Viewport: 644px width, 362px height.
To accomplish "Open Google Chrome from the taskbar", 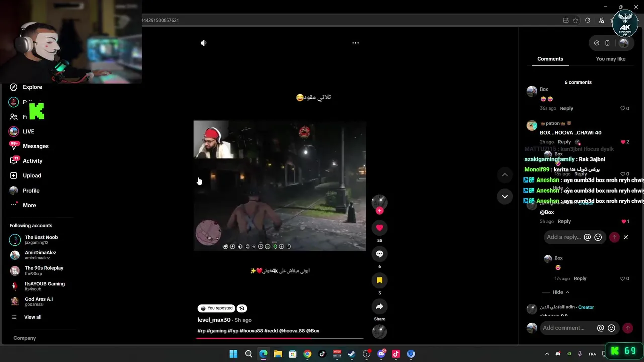I will tap(307, 354).
